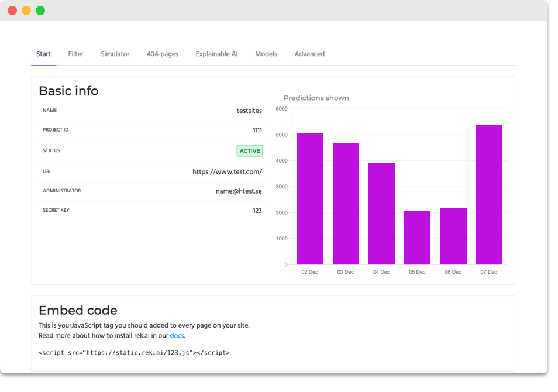Click the yellow minimize window button
This screenshot has height=392, width=558.
pos(26,11)
